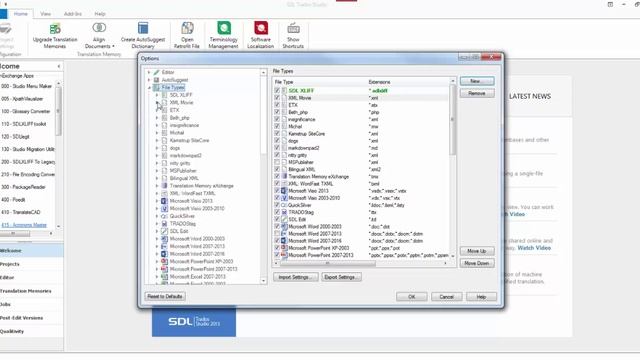Expand the SDL XLIFF tree node

[x=157, y=95]
